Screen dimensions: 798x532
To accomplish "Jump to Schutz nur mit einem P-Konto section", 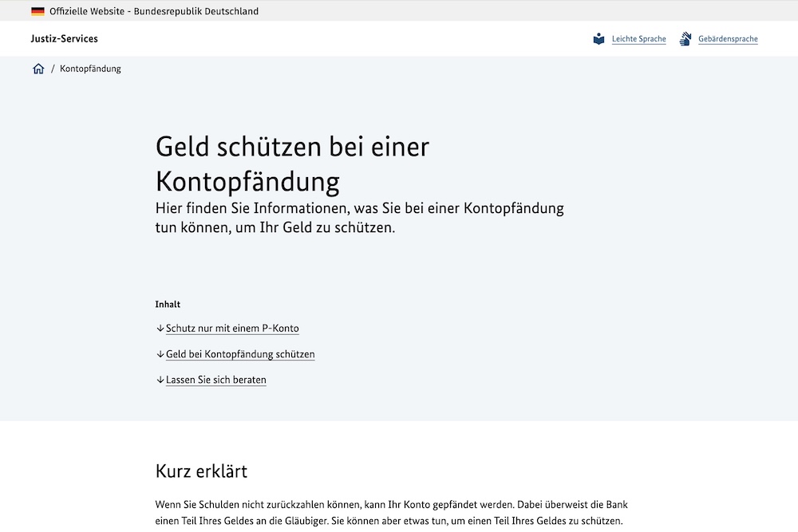I will [x=232, y=328].
